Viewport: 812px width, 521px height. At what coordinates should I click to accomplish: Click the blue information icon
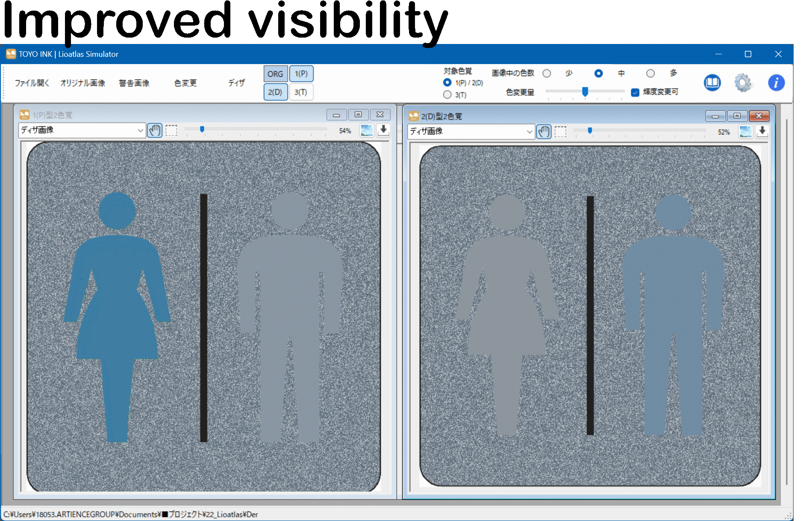(x=776, y=82)
